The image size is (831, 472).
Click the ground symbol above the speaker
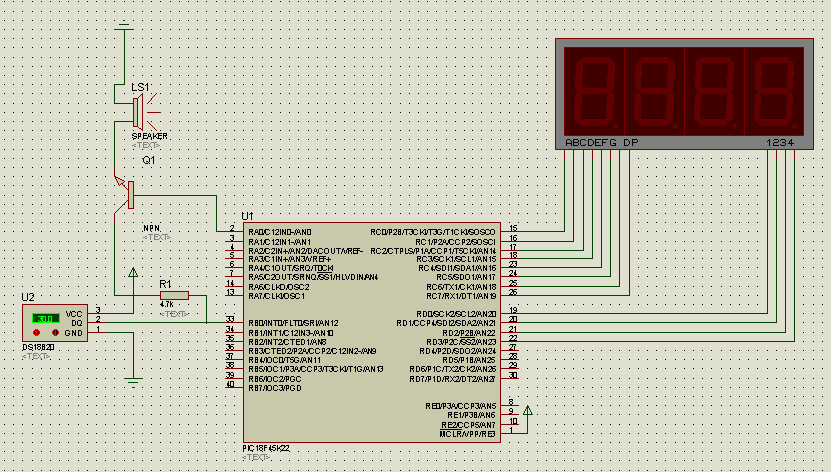tap(124, 25)
